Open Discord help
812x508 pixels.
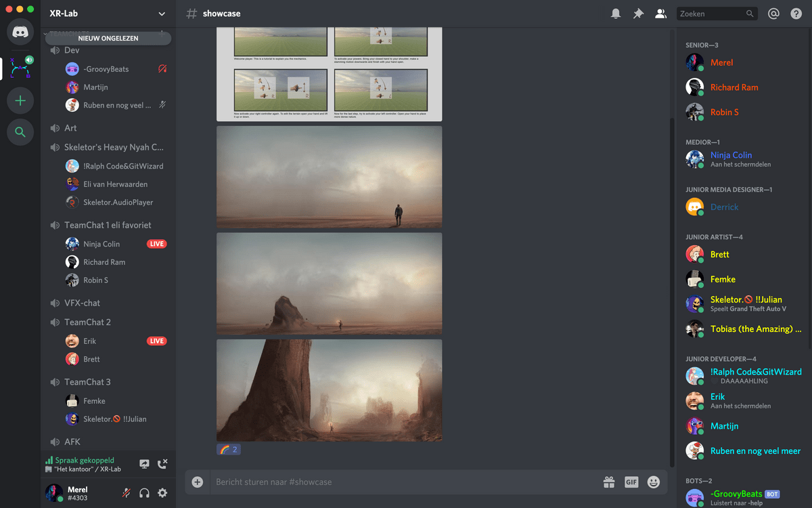796,14
